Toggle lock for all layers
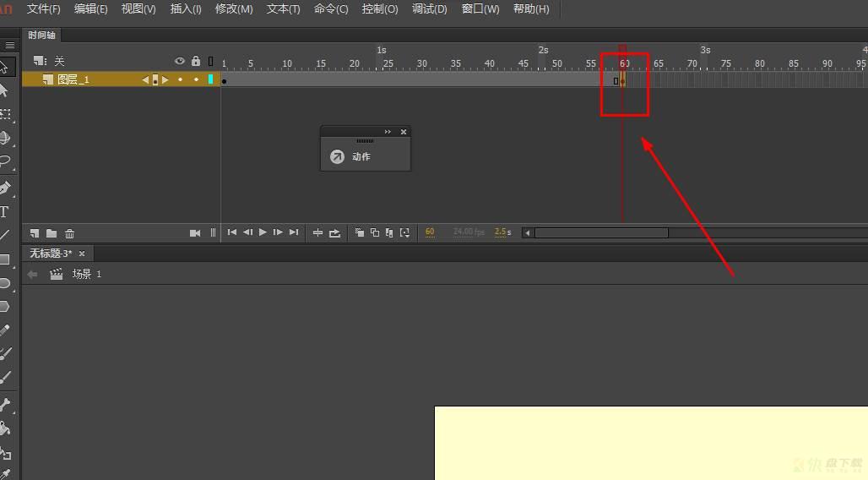 [x=195, y=60]
